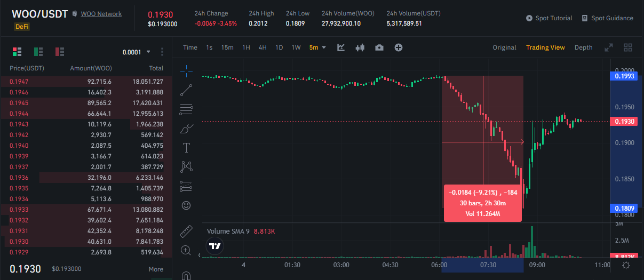The image size is (644, 280).
Task: Select the 1W interval
Action: click(296, 47)
